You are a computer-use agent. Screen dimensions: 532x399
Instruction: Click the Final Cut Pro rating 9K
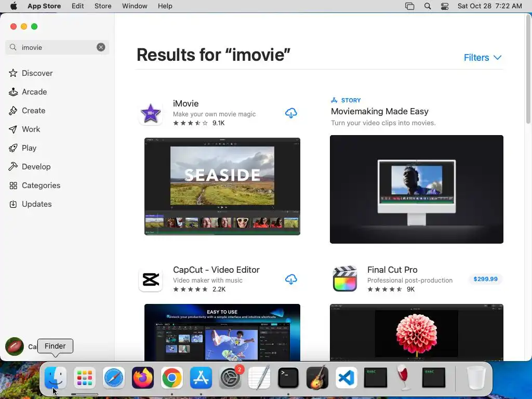[x=391, y=289]
